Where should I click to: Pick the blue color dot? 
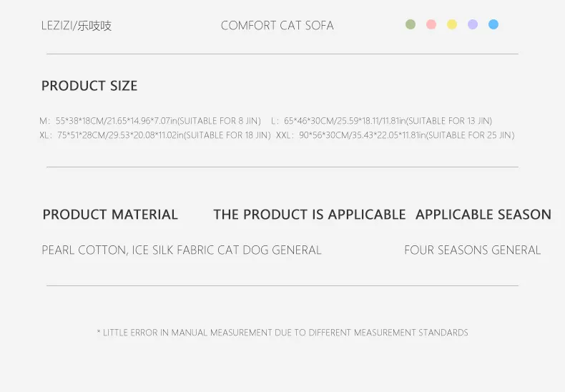493,24
